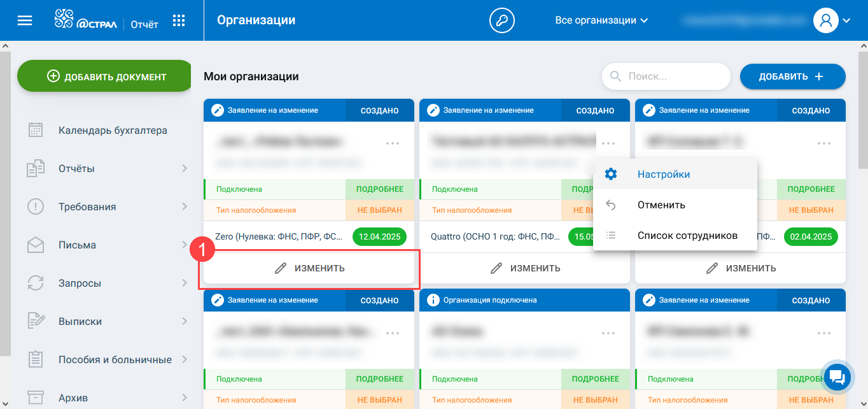Open the user profile avatar
The height and width of the screenshot is (409, 868).
coord(826,20)
